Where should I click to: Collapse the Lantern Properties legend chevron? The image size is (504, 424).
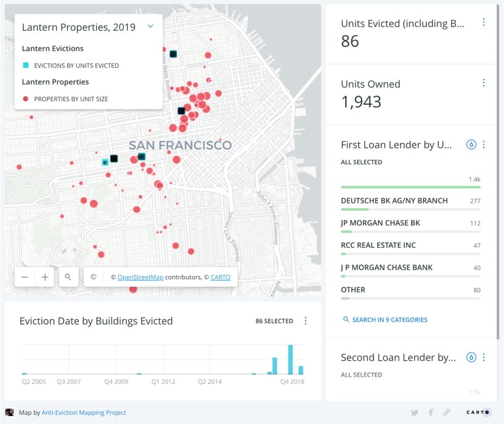pyautogui.click(x=150, y=27)
